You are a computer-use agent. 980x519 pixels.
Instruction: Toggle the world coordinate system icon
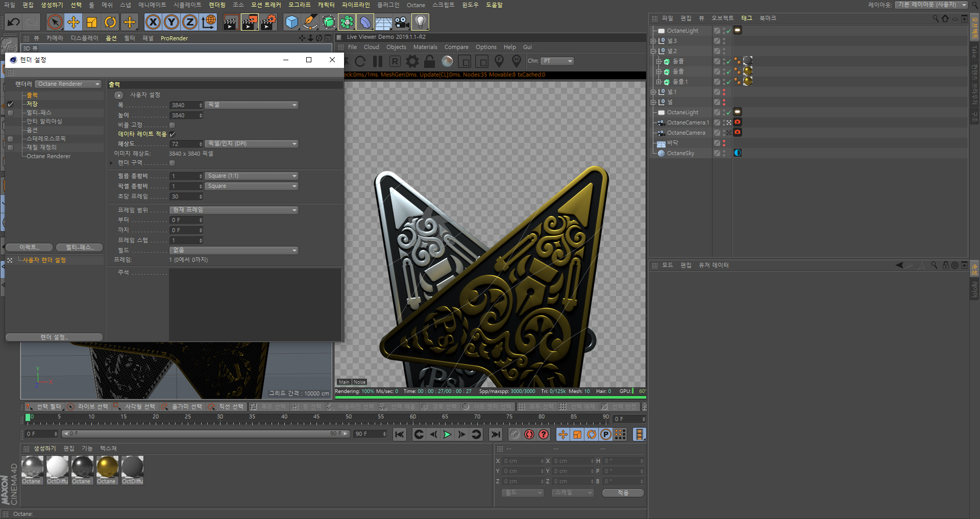click(x=209, y=22)
